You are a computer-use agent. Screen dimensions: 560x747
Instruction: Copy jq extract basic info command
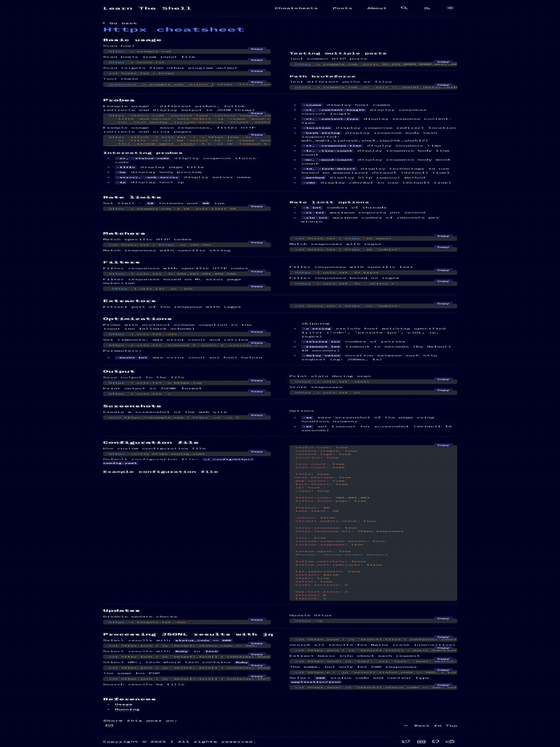click(x=443, y=659)
